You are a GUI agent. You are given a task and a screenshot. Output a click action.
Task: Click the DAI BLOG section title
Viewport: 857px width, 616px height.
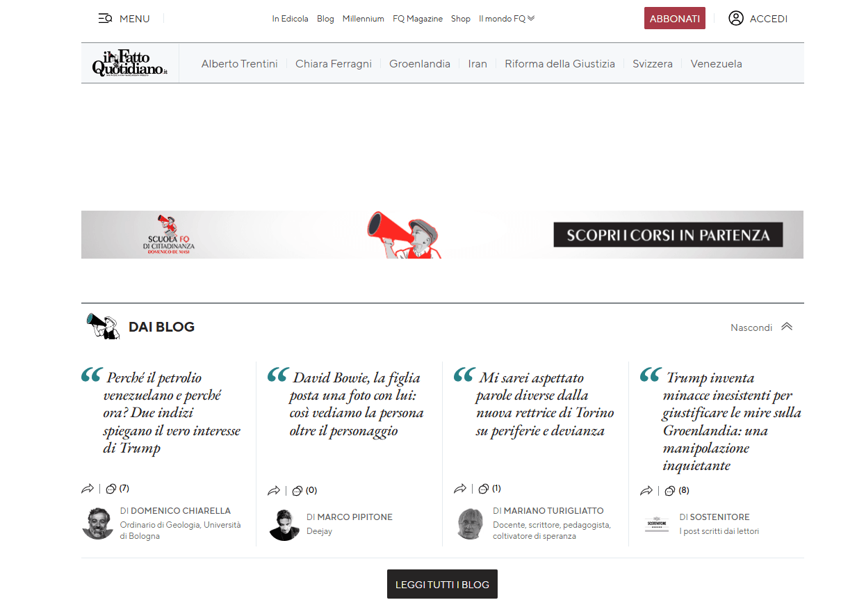tap(161, 327)
